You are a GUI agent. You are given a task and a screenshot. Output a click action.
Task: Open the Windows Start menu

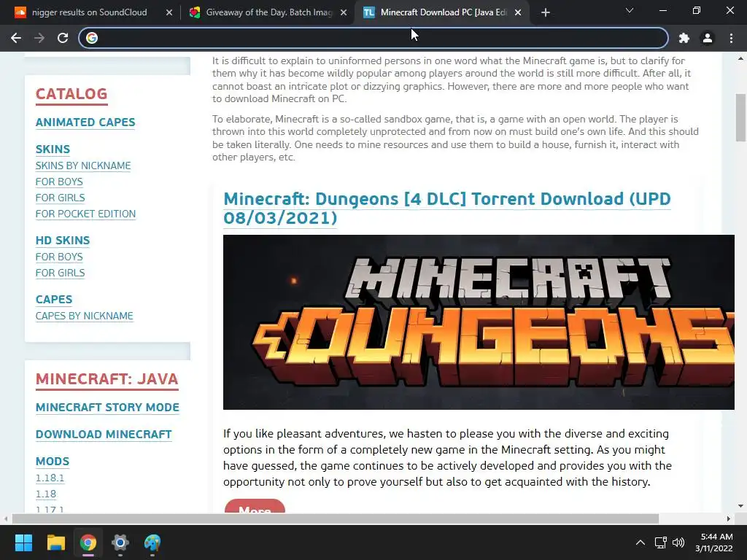(x=23, y=542)
